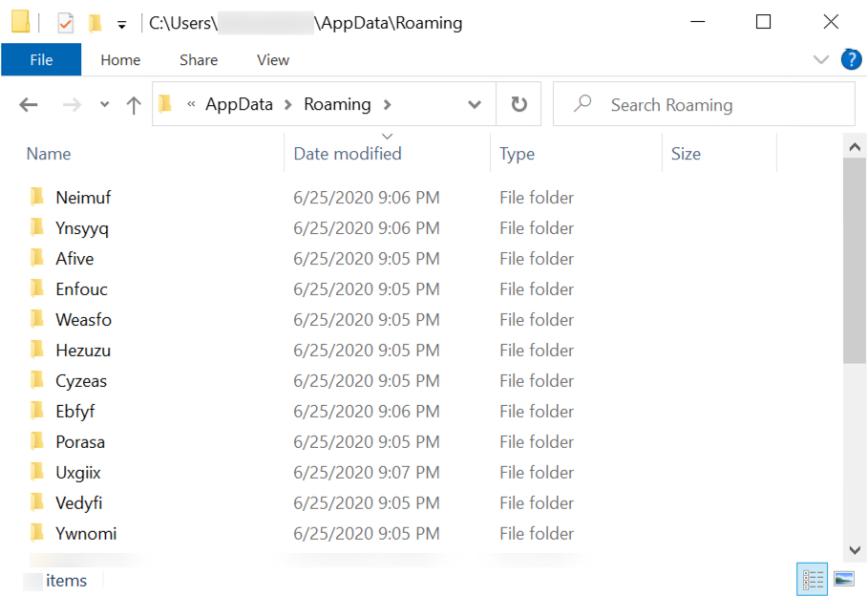The height and width of the screenshot is (597, 868).
Task: Click the Properties quick access icon
Action: pos(65,23)
